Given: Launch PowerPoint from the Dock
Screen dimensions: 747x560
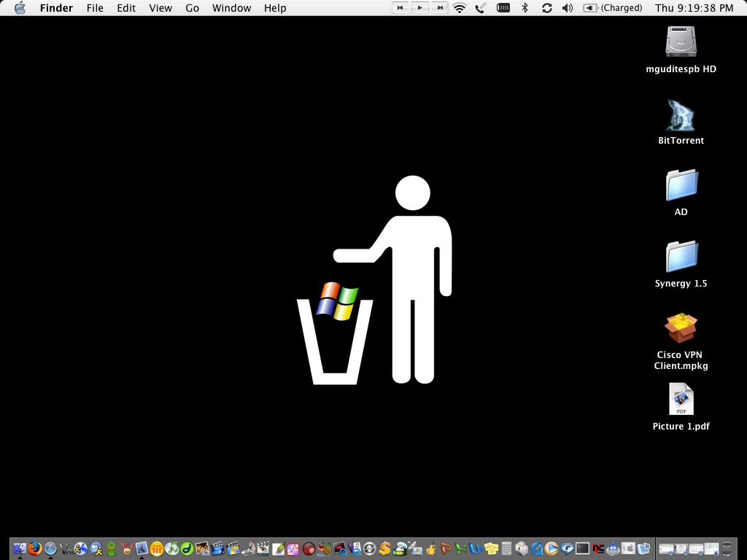Looking at the screenshot, I should pyautogui.click(x=446, y=548).
